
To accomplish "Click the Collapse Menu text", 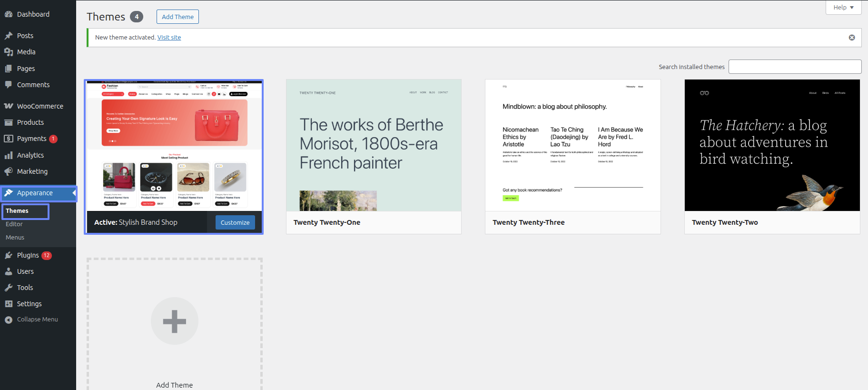I will click(38, 320).
